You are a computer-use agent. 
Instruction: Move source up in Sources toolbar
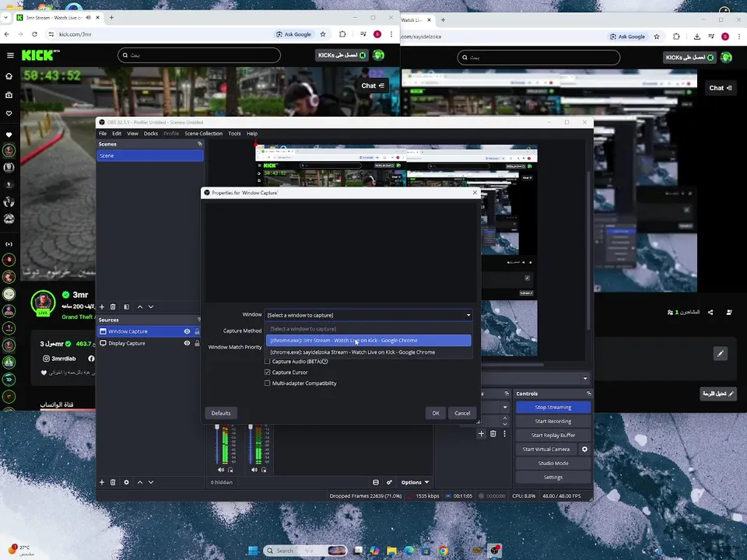(139, 482)
